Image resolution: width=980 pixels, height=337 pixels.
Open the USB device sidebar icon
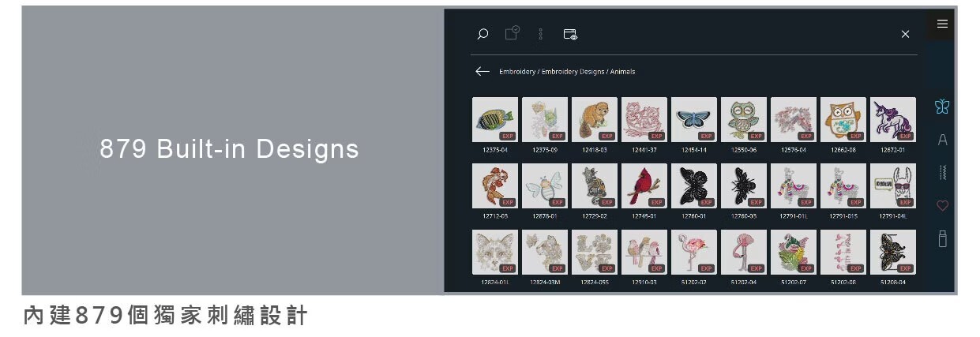[942, 238]
